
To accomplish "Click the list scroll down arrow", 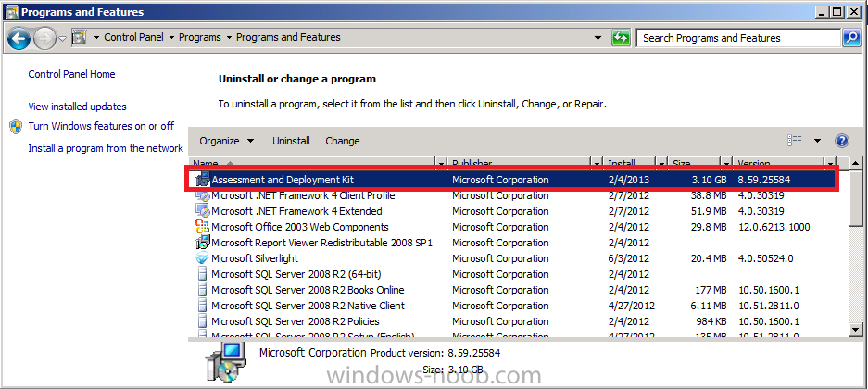I will click(856, 329).
